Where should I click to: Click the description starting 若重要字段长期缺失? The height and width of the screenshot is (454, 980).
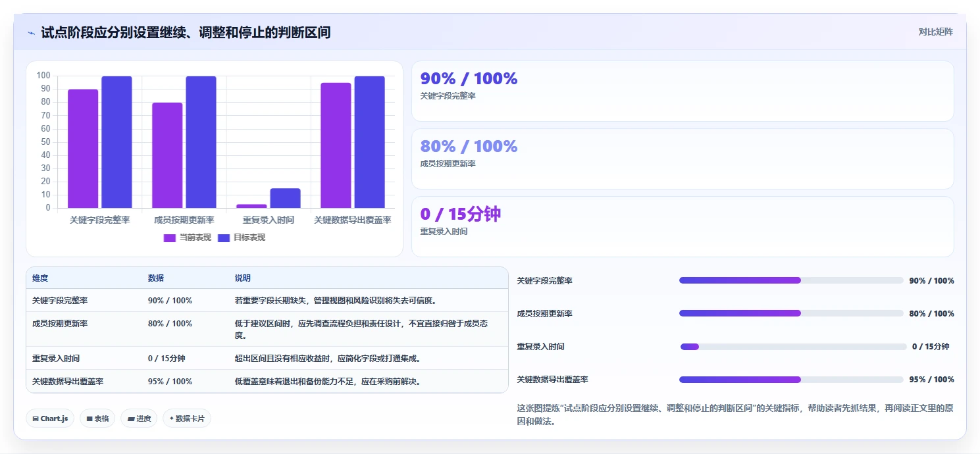[x=336, y=301]
